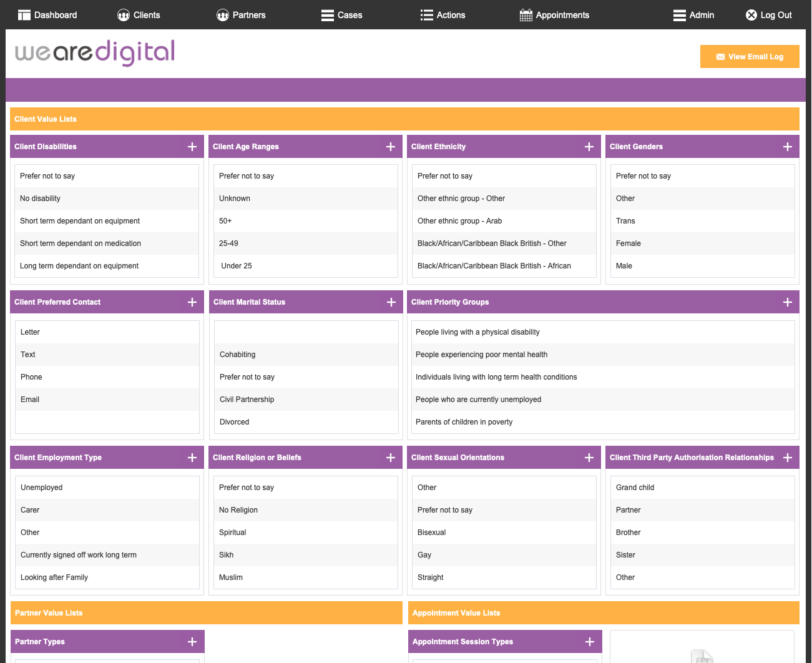This screenshot has height=663, width=812.
Task: Navigate to Cases
Action: (342, 15)
